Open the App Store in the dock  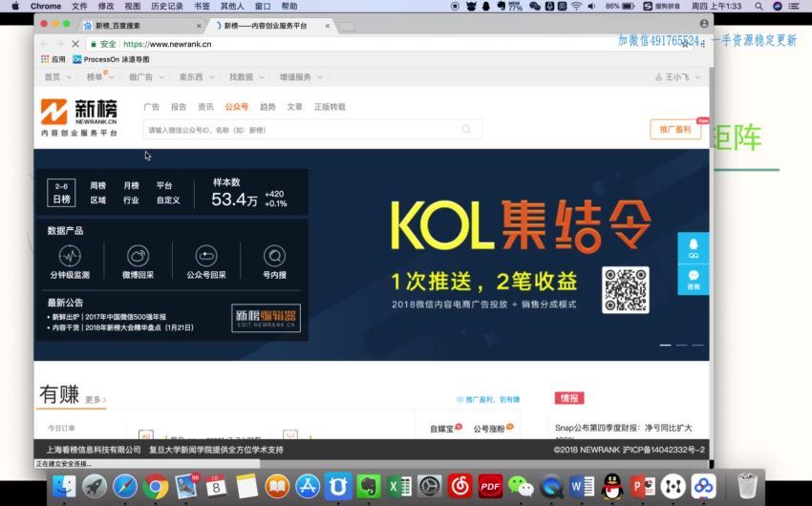click(308, 487)
